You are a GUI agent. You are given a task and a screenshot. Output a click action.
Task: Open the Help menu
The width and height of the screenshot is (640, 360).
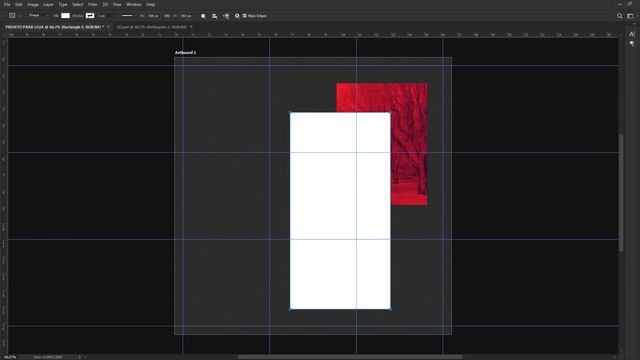tap(151, 4)
